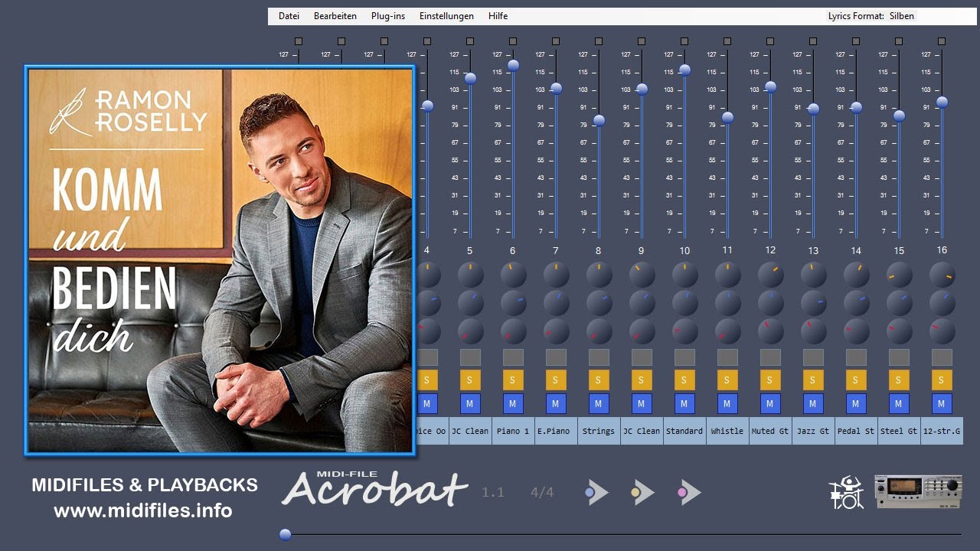Open the sound module device icon

coord(919,492)
